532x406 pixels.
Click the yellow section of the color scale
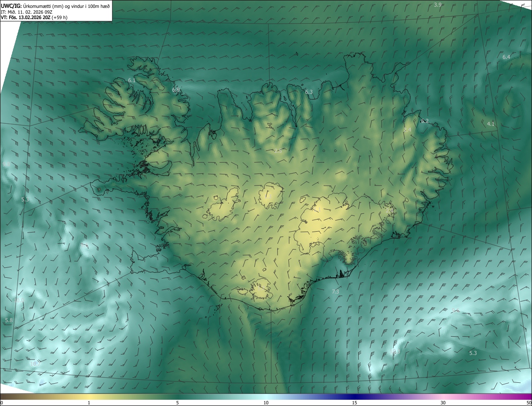pos(89,397)
